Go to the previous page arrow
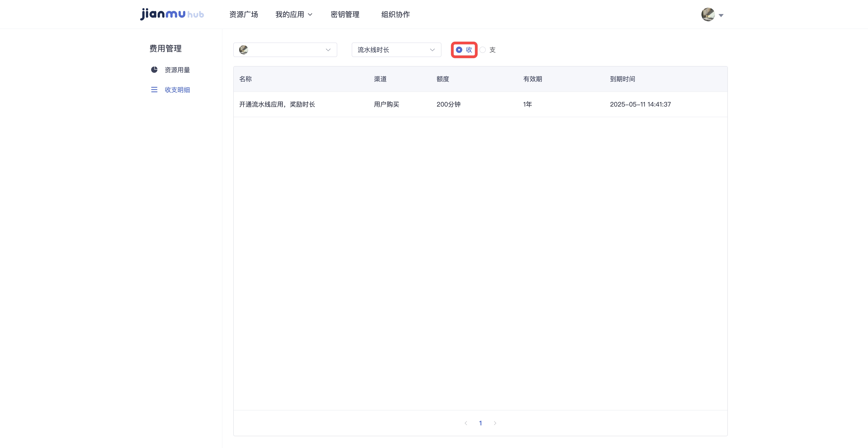The width and height of the screenshot is (868, 448). (x=466, y=423)
